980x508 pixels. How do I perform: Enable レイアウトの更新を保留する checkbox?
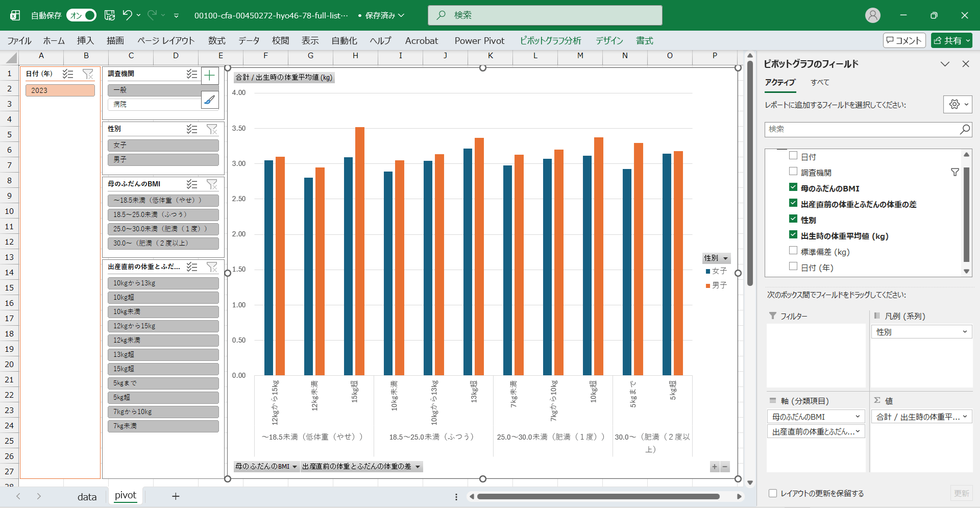773,493
